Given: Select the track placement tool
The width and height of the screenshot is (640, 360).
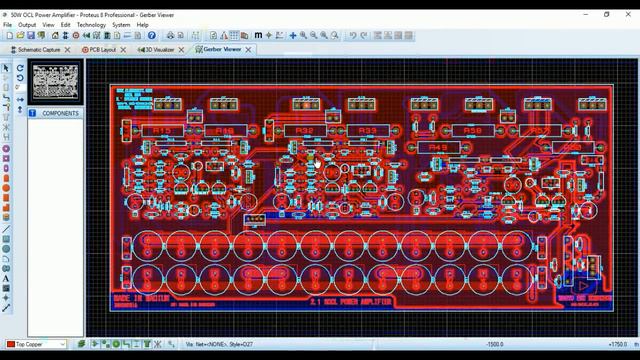Looking at the screenshot, I should (x=6, y=98).
